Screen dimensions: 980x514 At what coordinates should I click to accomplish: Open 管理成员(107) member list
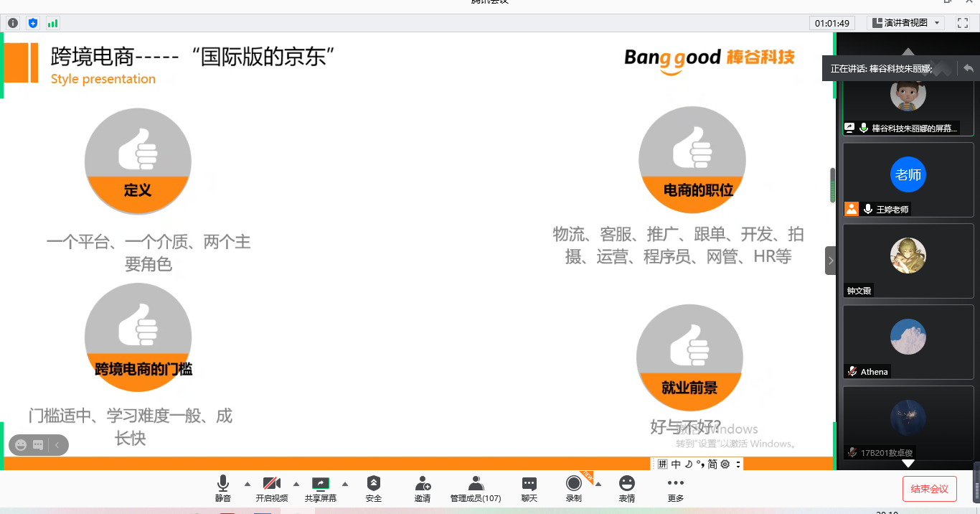(x=475, y=488)
